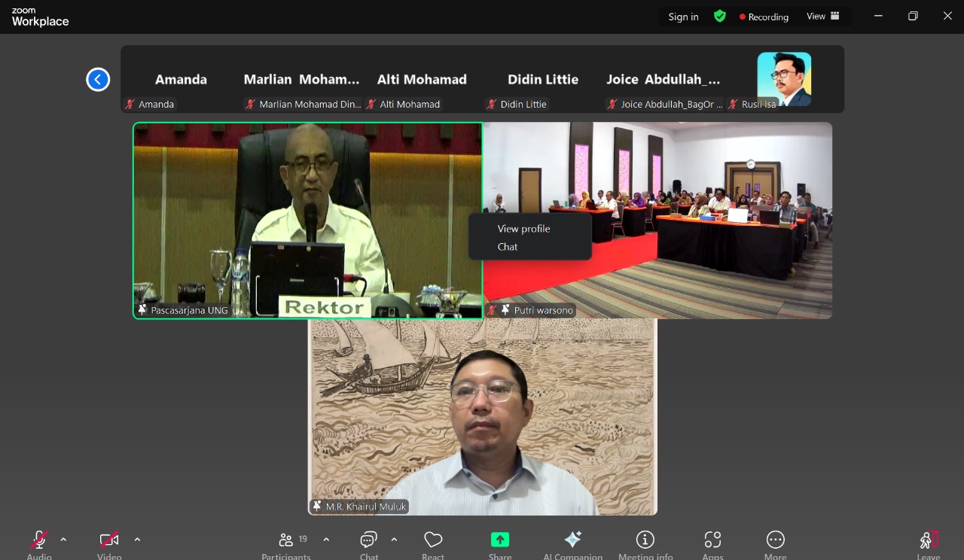
Task: Start camera with the Video icon
Action: point(109,540)
